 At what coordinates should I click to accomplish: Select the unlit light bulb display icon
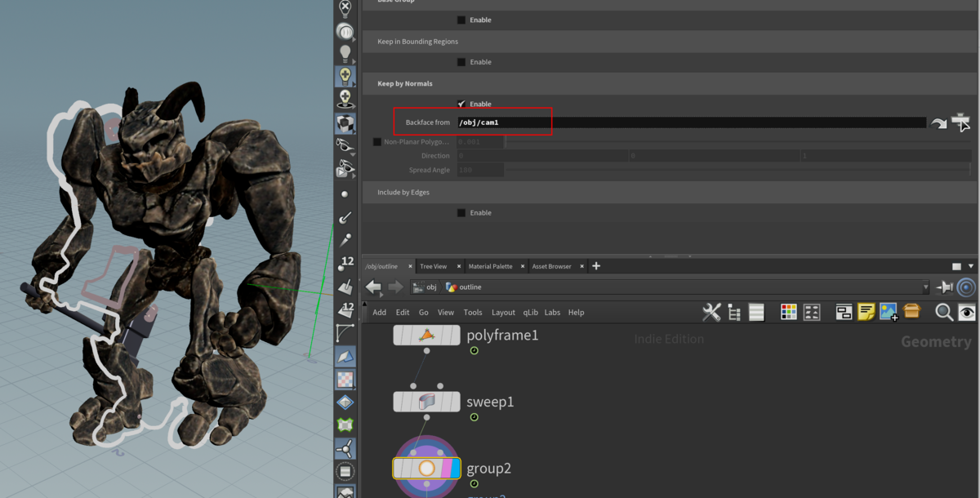pos(345,54)
